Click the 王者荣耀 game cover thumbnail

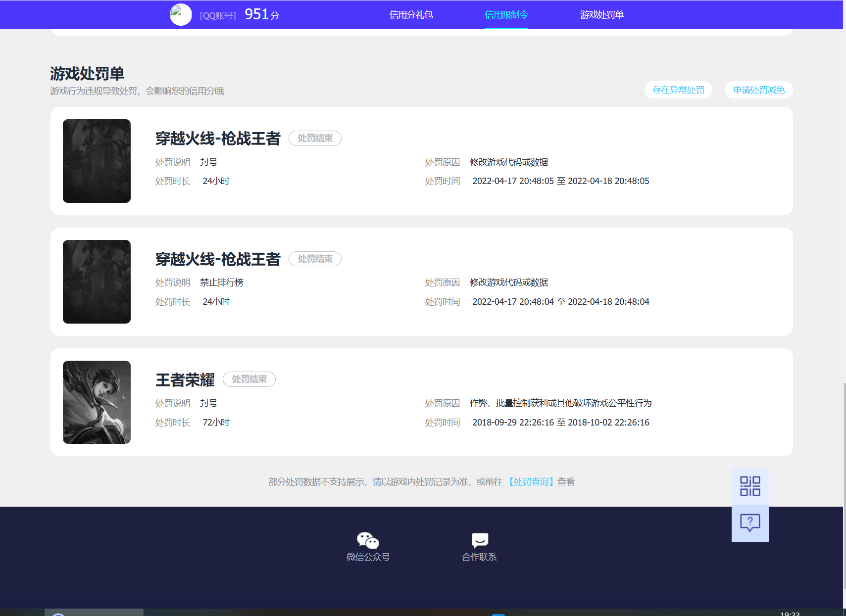point(97,402)
